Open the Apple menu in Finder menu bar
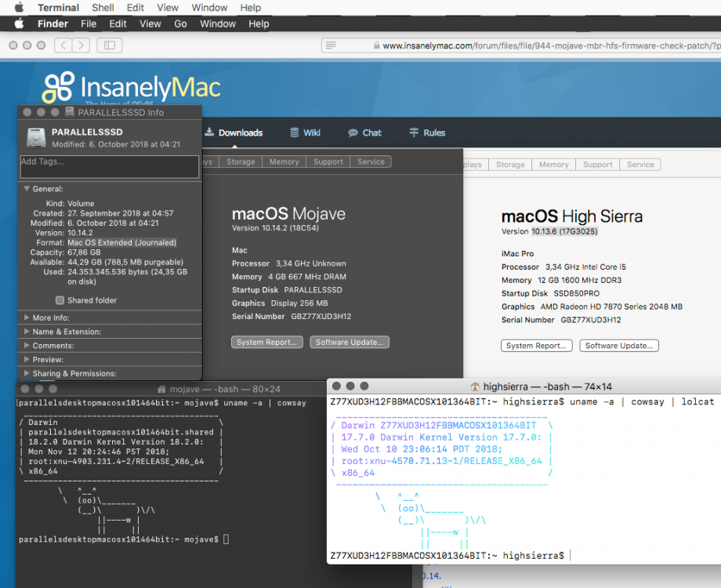The width and height of the screenshot is (721, 588). point(19,24)
